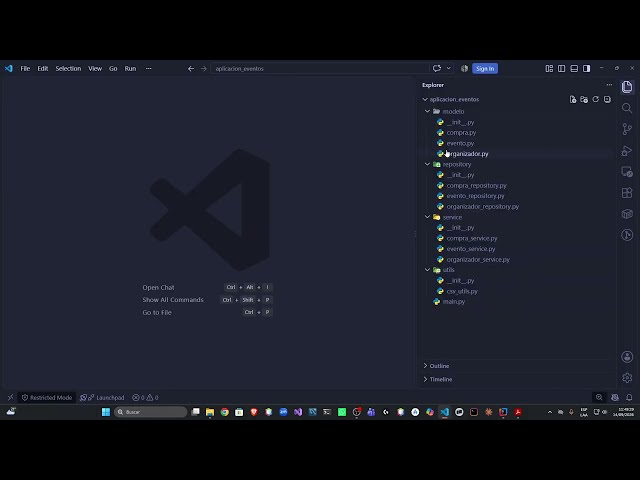Refresh the Explorer file tree
640x480 pixels.
pyautogui.click(x=596, y=99)
